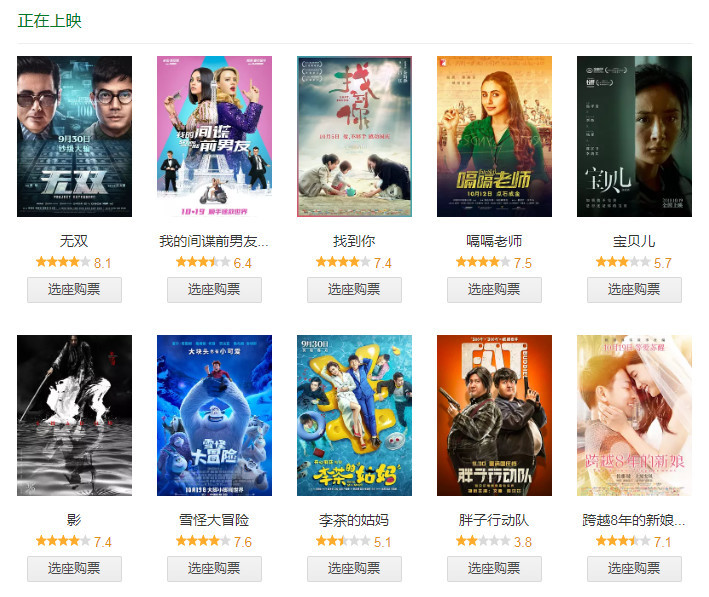Open the 嗝嗝老师 poster image
709x597 pixels.
pos(494,136)
